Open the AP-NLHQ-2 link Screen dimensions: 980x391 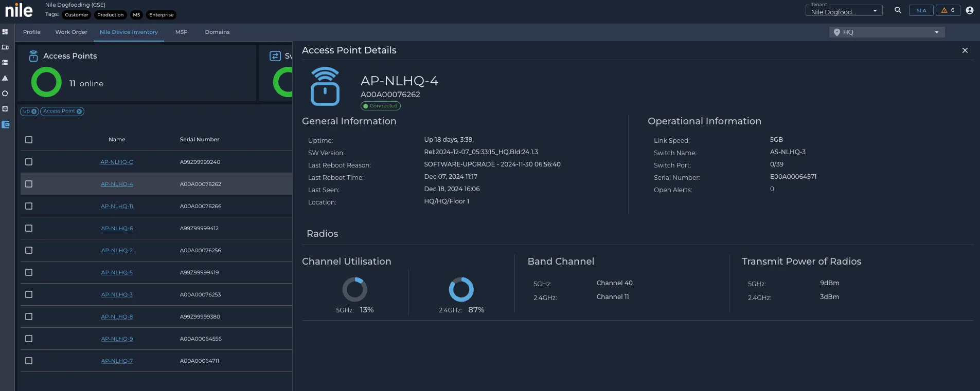pos(117,250)
